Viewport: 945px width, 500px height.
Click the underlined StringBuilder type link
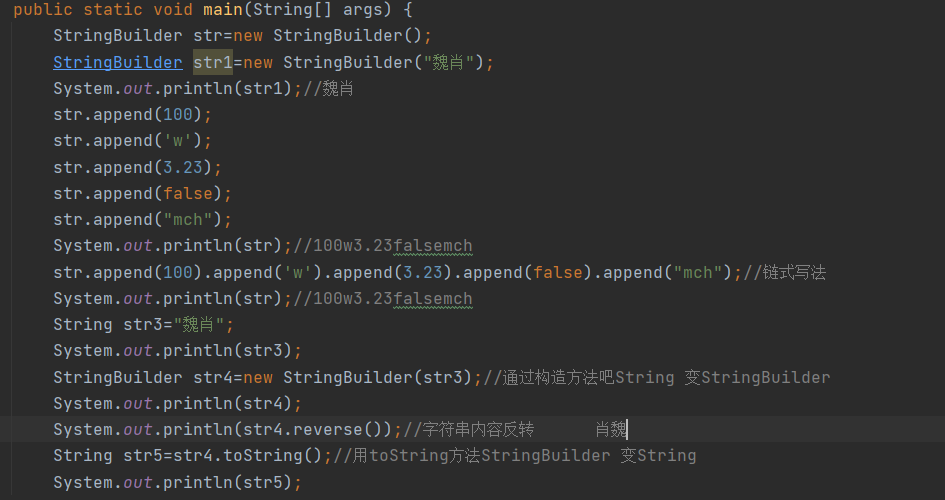point(118,62)
